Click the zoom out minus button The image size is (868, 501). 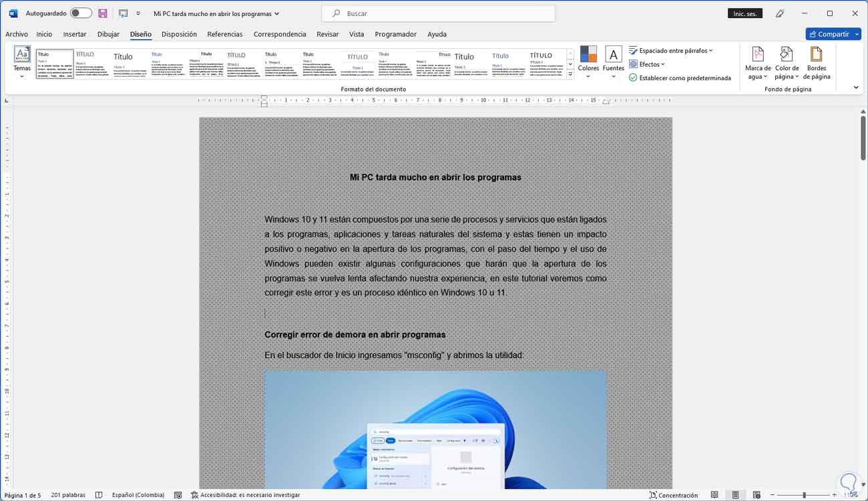pyautogui.click(x=771, y=495)
